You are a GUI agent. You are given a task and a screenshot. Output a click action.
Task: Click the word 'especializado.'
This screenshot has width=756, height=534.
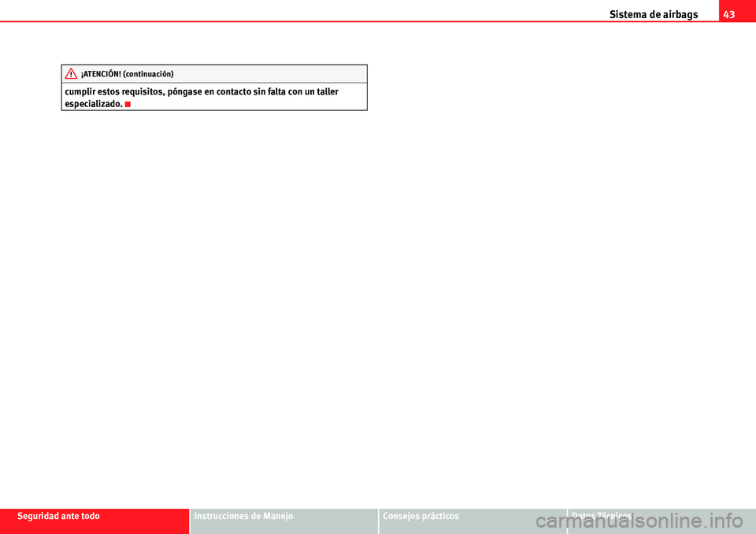coord(94,104)
